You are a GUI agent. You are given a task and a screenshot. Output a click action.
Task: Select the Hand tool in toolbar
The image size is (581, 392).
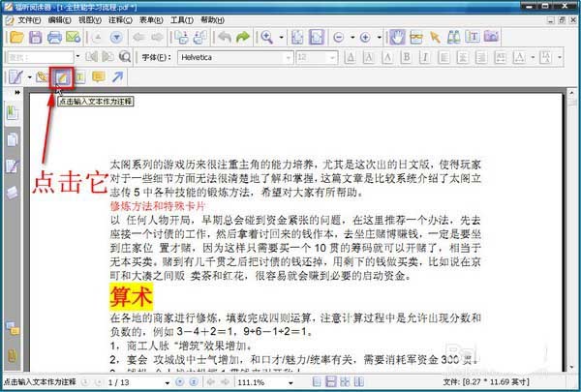(x=397, y=37)
